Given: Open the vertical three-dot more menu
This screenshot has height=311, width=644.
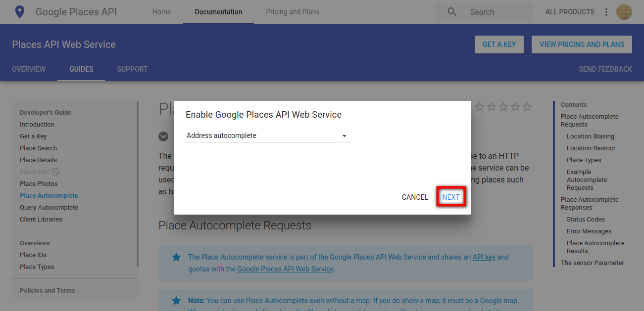Looking at the screenshot, I should point(606,12).
